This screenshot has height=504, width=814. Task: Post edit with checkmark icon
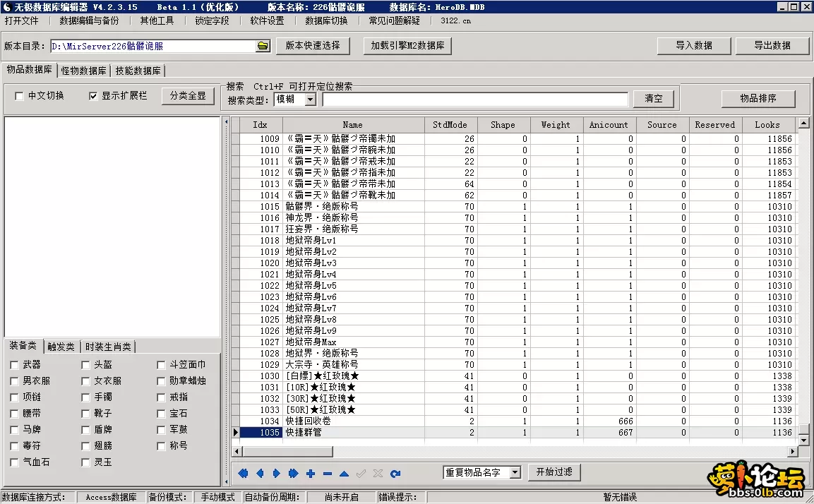(361, 474)
